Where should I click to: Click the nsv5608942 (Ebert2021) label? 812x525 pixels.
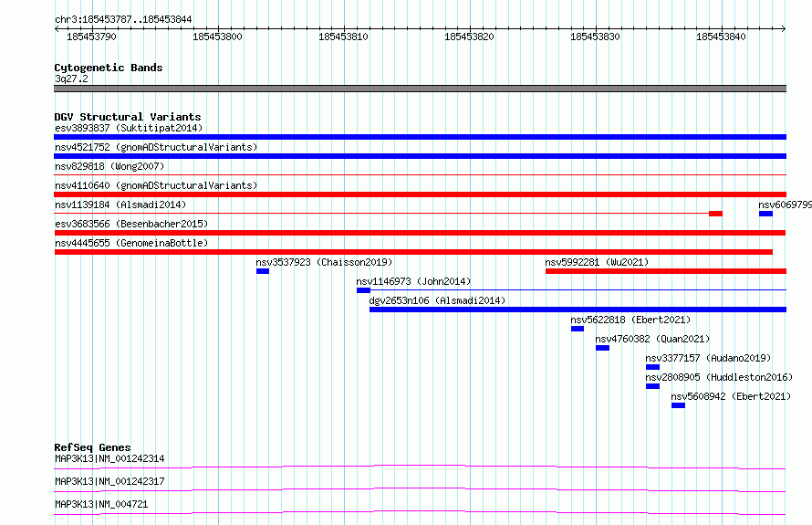pos(731,396)
